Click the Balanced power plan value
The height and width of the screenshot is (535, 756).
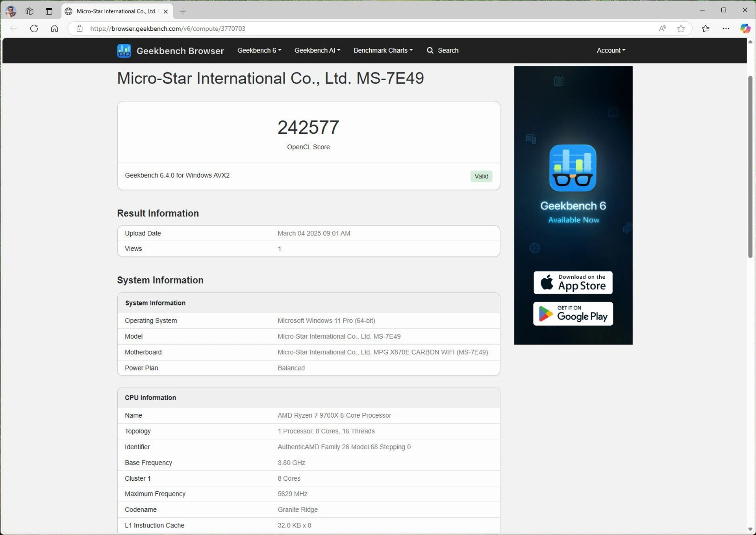click(291, 368)
